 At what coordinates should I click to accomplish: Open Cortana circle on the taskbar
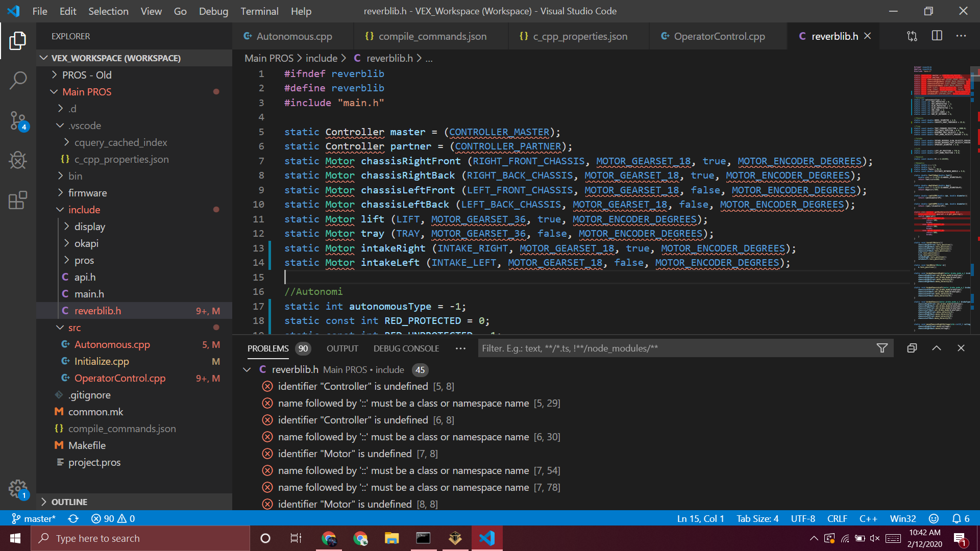click(265, 538)
